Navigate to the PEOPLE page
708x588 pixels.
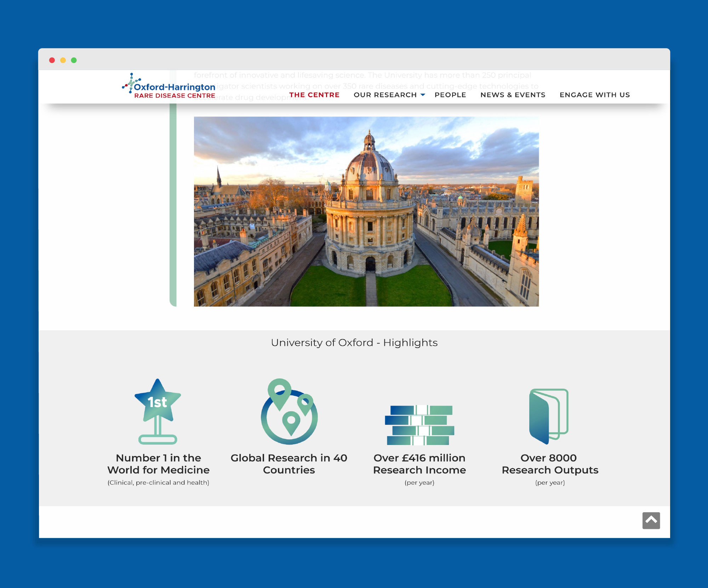click(450, 95)
